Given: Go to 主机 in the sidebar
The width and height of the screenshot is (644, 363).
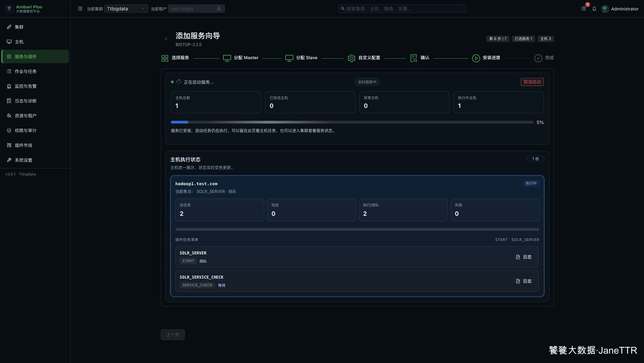Looking at the screenshot, I should coord(35,42).
